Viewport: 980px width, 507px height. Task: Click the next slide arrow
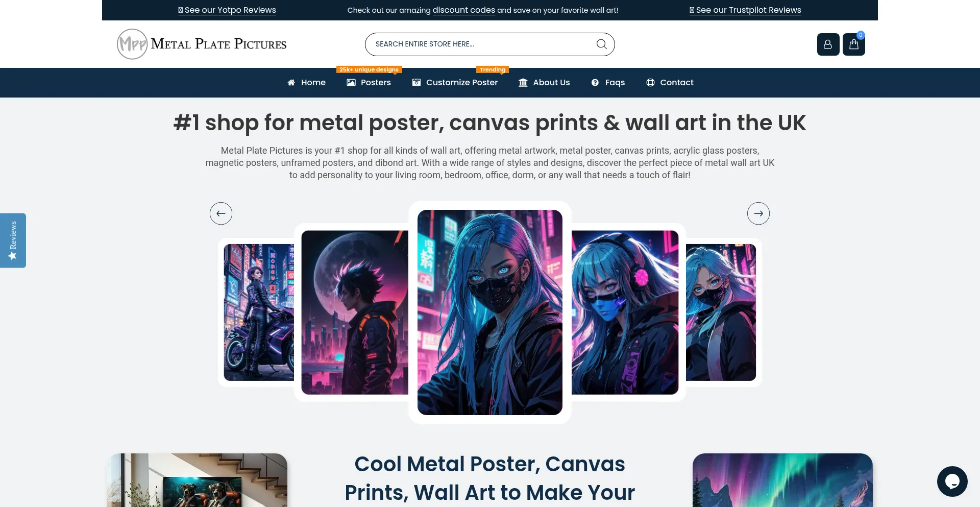(x=758, y=213)
